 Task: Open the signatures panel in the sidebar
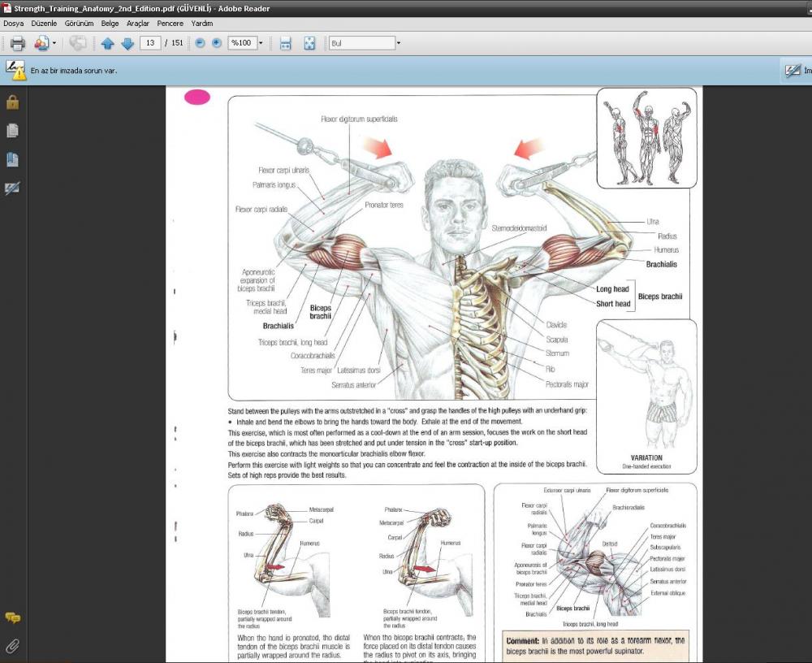(12, 188)
